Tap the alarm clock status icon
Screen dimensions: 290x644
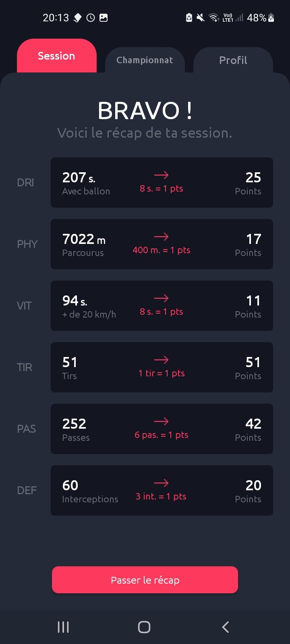tap(91, 18)
